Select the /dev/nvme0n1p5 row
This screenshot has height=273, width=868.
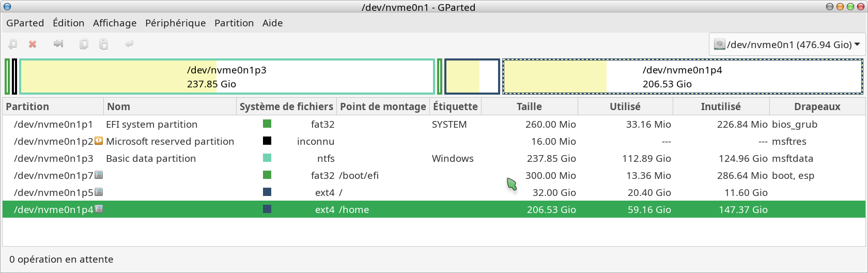(x=434, y=192)
